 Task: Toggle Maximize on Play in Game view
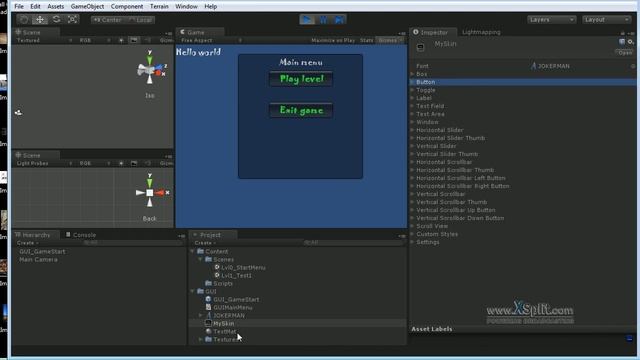333,40
